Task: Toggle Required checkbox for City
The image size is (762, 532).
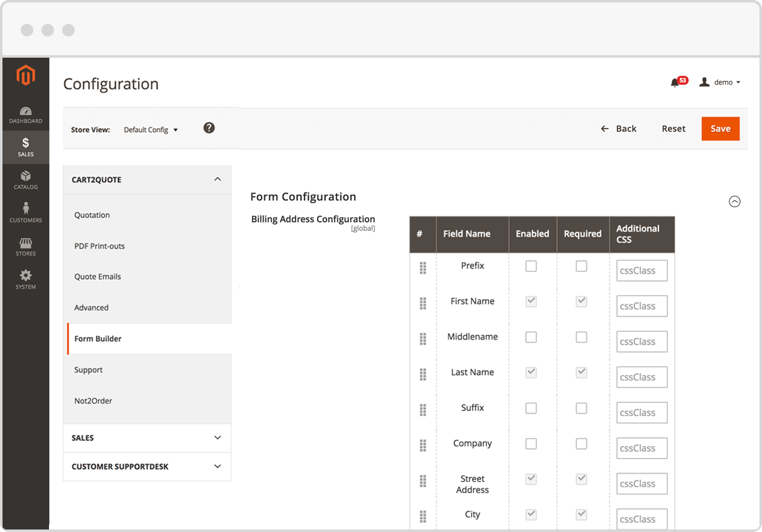Action: coord(582,514)
